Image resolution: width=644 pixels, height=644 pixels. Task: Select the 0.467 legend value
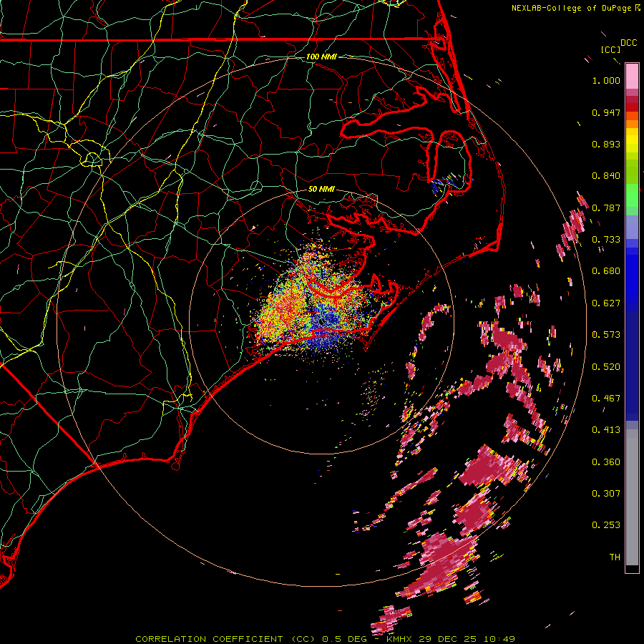click(606, 399)
